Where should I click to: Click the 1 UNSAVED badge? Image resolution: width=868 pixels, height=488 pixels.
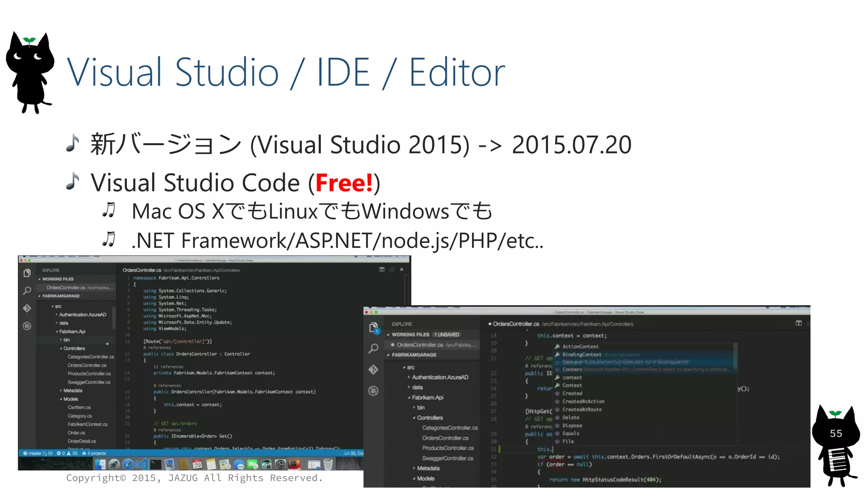pos(446,335)
